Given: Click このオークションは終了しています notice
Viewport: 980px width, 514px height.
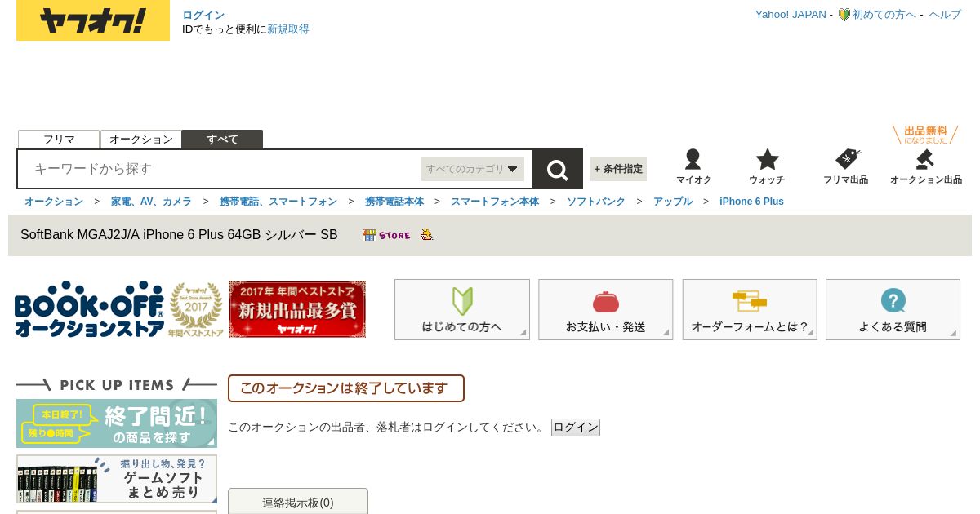Looking at the screenshot, I should point(346,388).
